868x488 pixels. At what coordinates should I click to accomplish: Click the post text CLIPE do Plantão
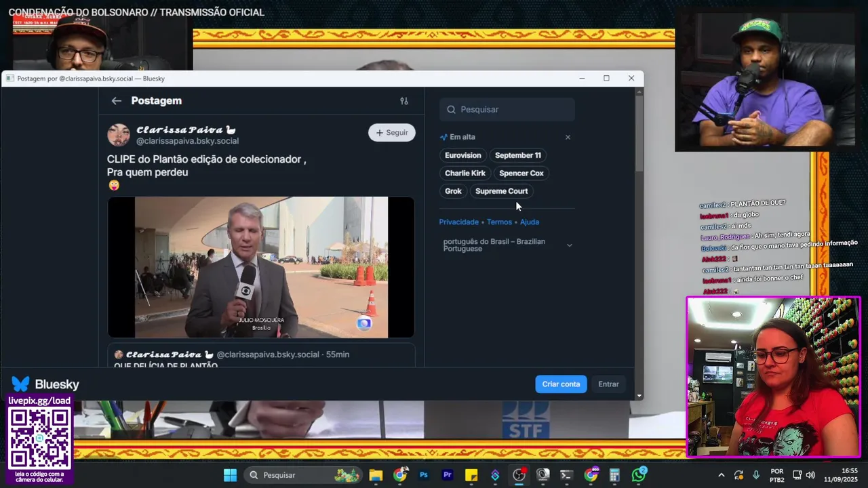[206, 165]
